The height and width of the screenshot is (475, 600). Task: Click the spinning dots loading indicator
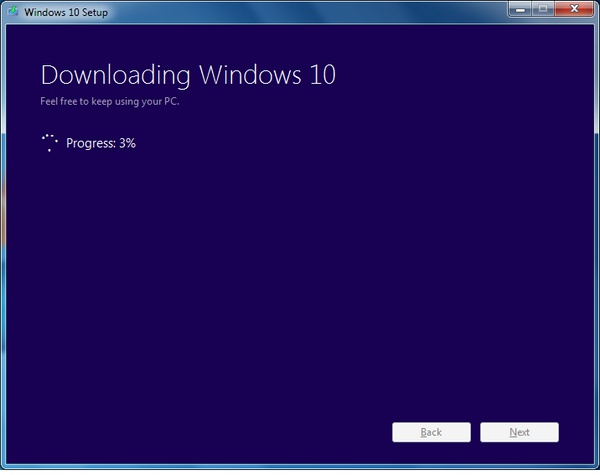tap(50, 143)
